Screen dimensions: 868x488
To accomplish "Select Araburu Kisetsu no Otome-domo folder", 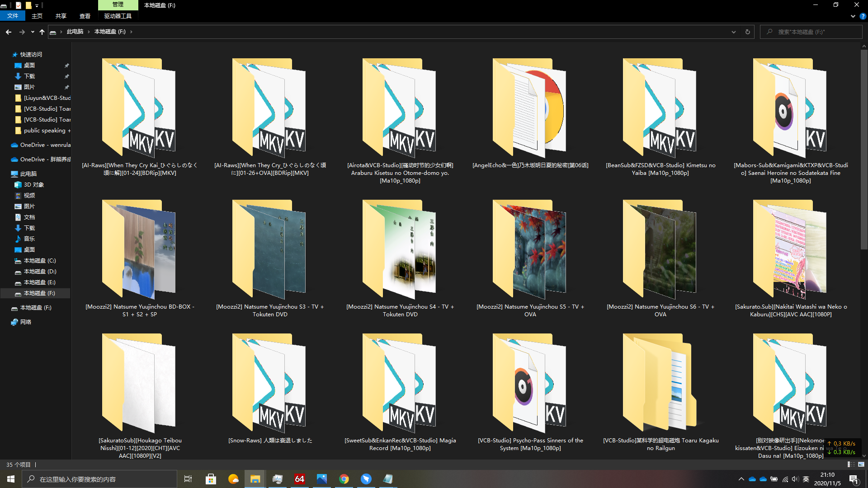I will pos(400,121).
